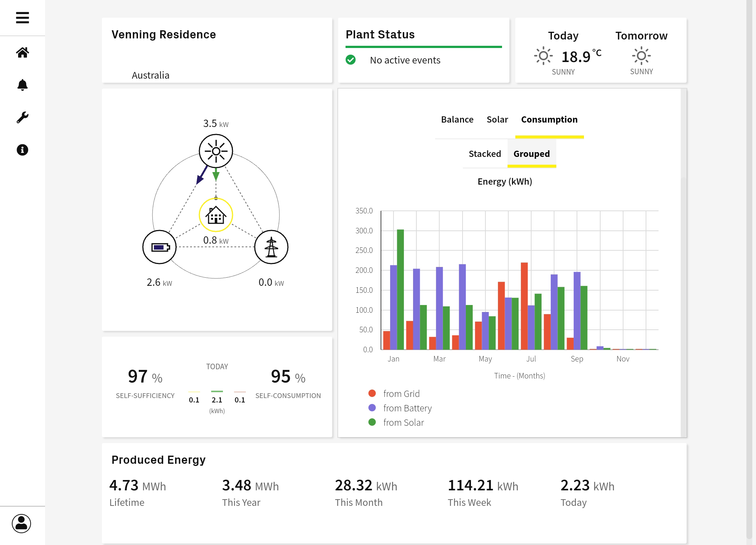The image size is (756, 545).
Task: Click the chart panel vertical scrollbar
Action: tap(684, 263)
